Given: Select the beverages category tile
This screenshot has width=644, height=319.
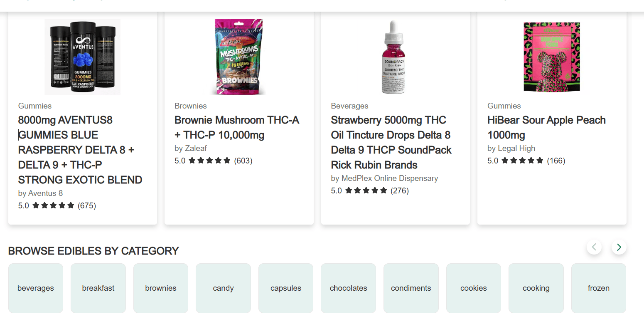Looking at the screenshot, I should (36, 288).
